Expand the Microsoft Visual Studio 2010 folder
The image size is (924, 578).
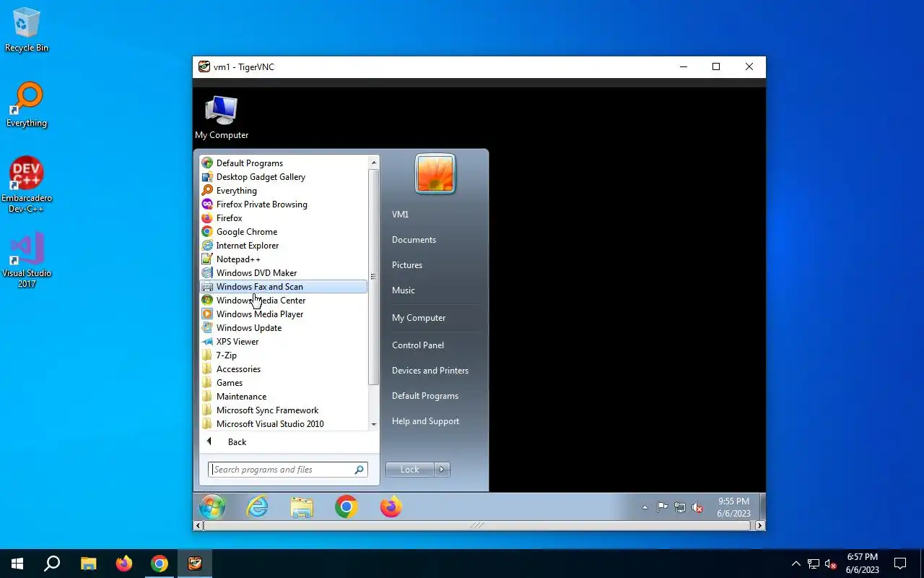tap(284, 424)
